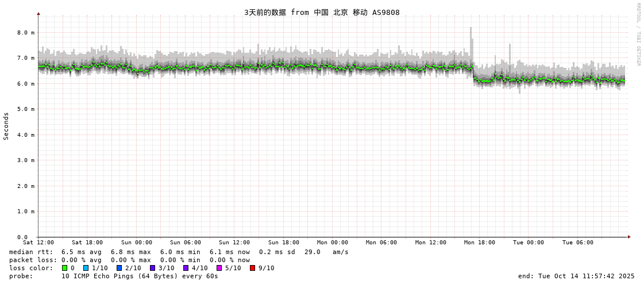Select the Sun 00:00 time axis label

point(136,243)
